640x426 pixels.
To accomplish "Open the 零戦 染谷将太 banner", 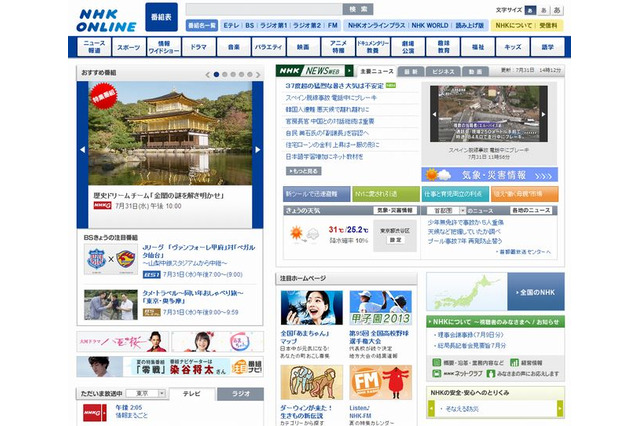I will point(170,366).
